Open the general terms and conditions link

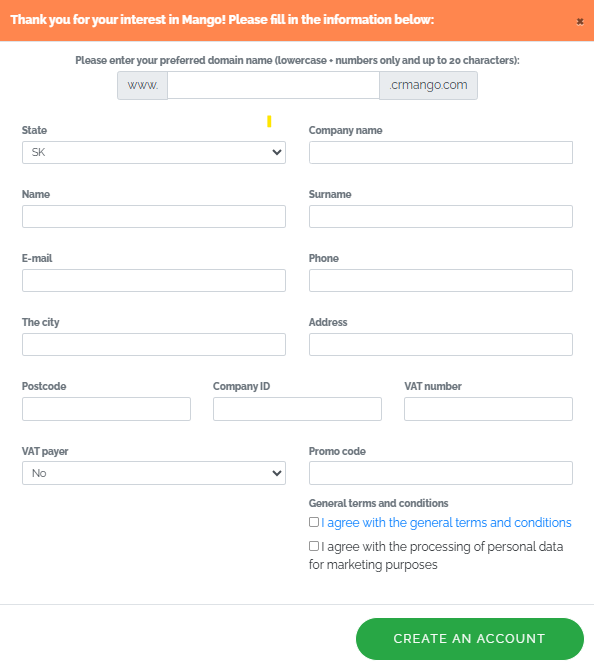click(446, 522)
